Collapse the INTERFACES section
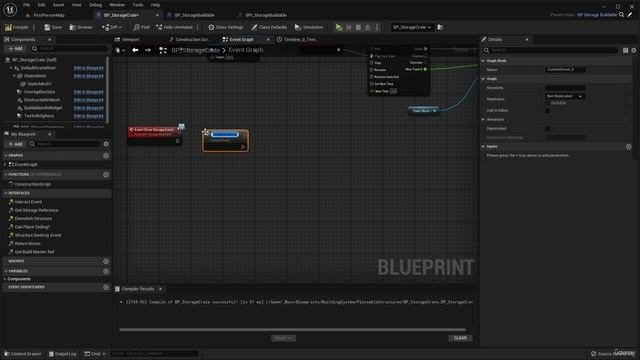The image size is (640, 360). tap(6, 193)
